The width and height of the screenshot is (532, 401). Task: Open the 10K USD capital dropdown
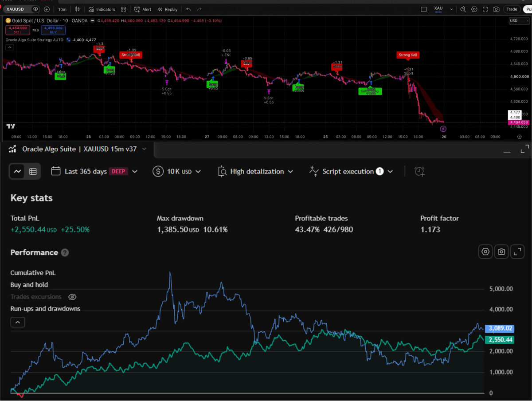click(x=176, y=171)
